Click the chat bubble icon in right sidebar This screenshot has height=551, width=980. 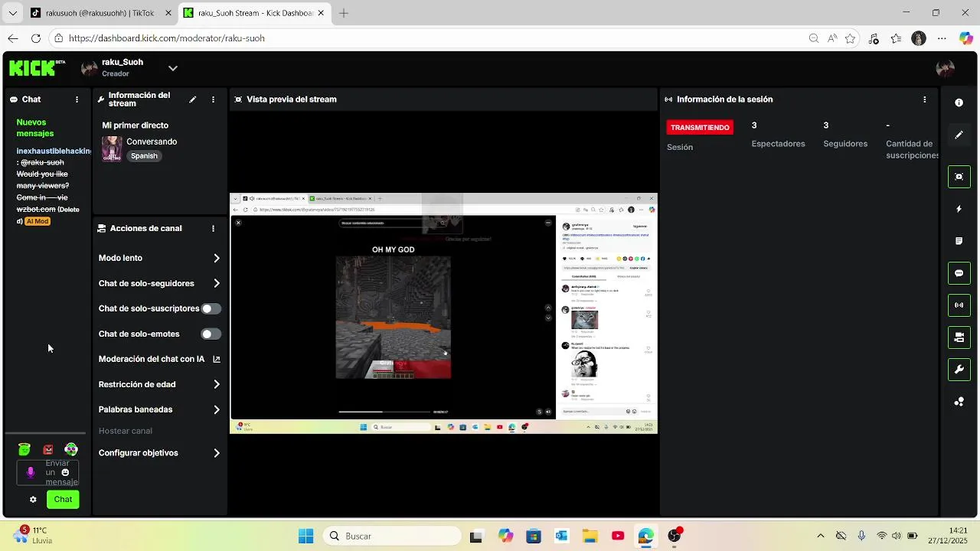959,273
